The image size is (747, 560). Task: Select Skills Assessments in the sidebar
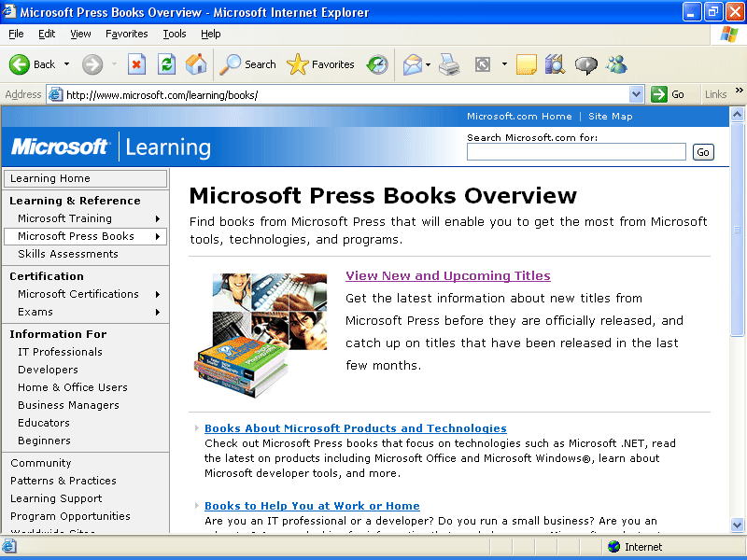(68, 254)
